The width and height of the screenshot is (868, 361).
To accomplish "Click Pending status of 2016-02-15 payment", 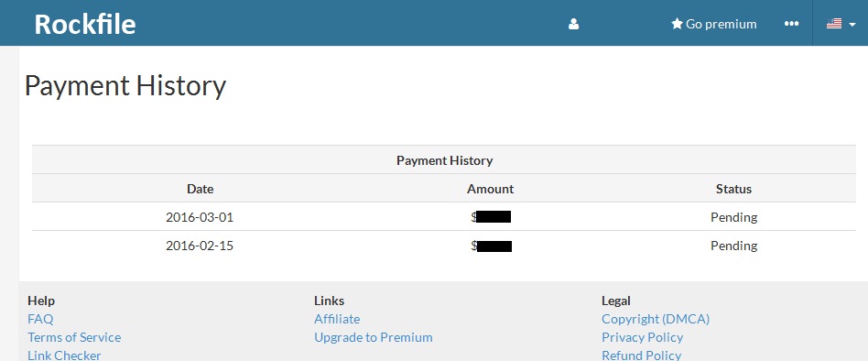I will pyautogui.click(x=733, y=246).
